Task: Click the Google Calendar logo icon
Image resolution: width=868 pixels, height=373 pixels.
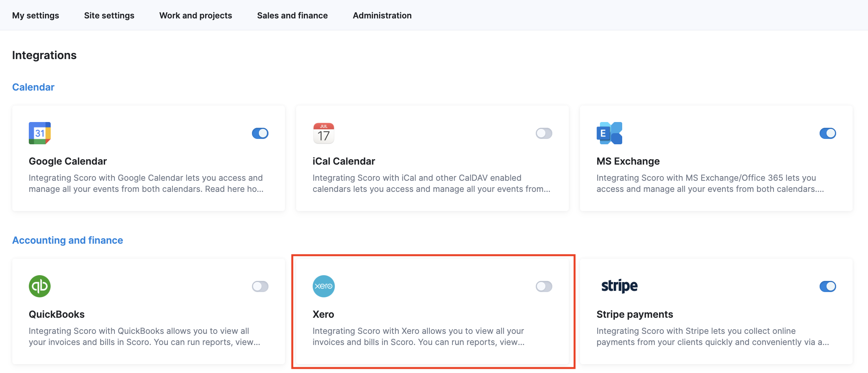Action: [x=40, y=133]
